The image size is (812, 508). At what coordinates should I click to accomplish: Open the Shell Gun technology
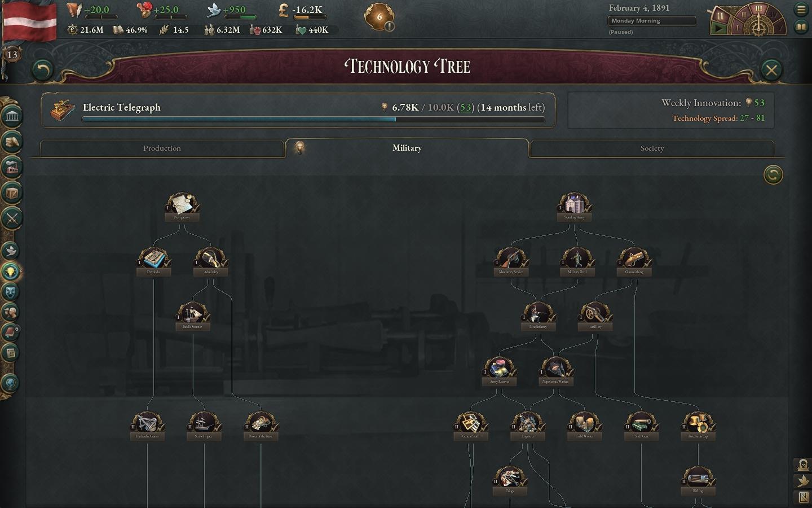point(641,423)
